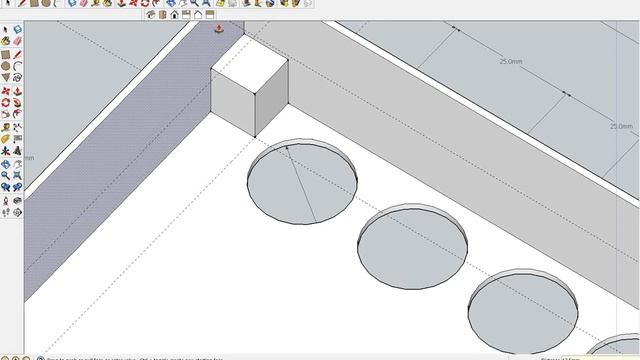Choose the Walk footprints tool
Image resolution: width=640 pixels, height=360 pixels.
pos(5,212)
